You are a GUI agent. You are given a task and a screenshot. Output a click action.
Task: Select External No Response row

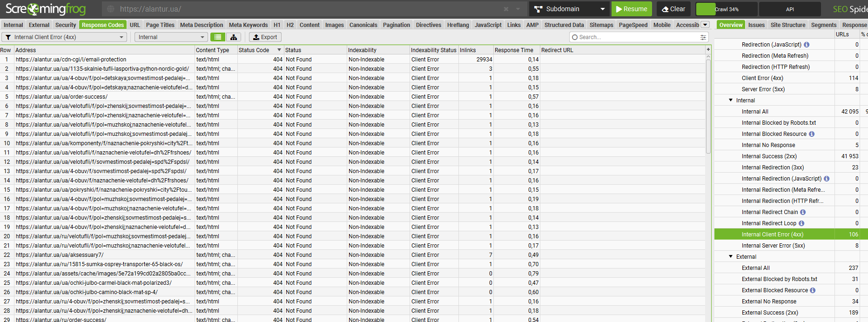pyautogui.click(x=790, y=302)
